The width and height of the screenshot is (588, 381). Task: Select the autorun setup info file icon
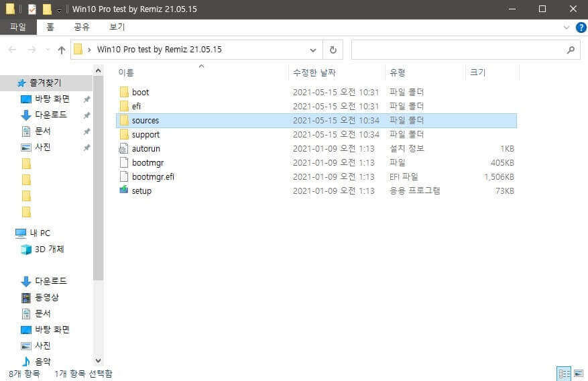pyautogui.click(x=124, y=148)
